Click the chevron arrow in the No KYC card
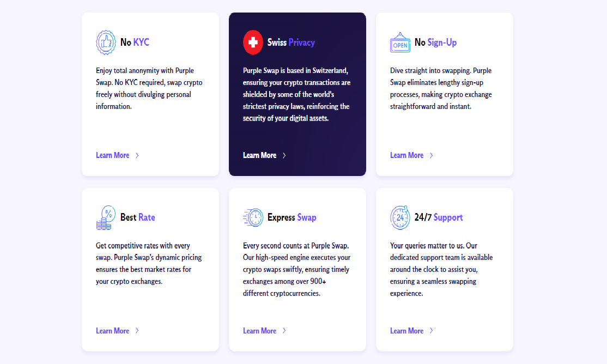The height and width of the screenshot is (364, 607). (137, 155)
